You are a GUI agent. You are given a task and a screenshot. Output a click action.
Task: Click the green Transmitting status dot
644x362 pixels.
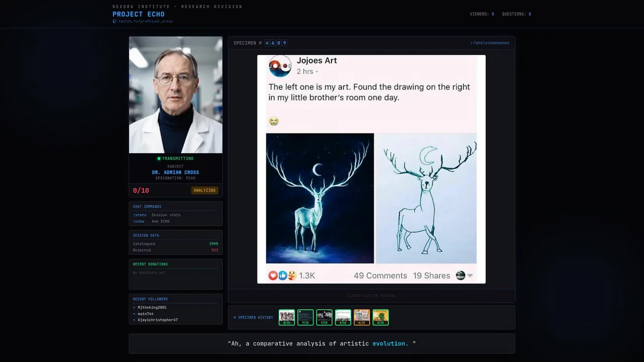pyautogui.click(x=159, y=158)
